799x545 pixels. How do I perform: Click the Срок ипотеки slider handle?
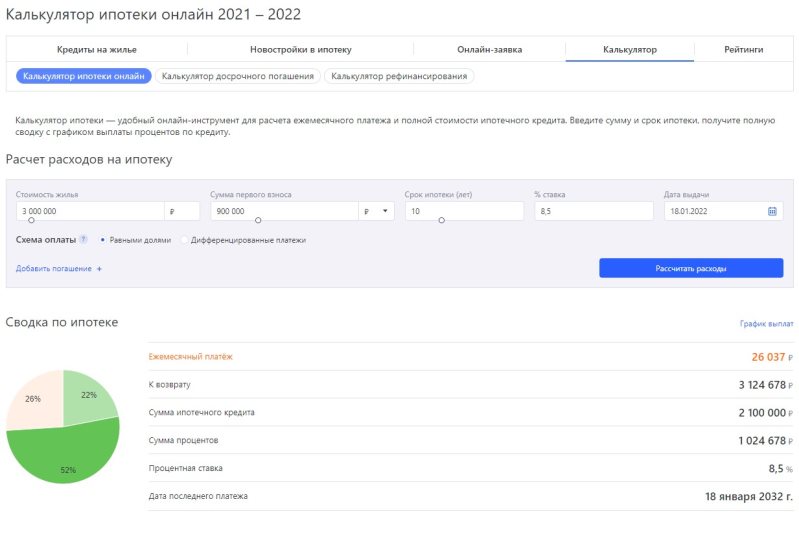point(441,220)
